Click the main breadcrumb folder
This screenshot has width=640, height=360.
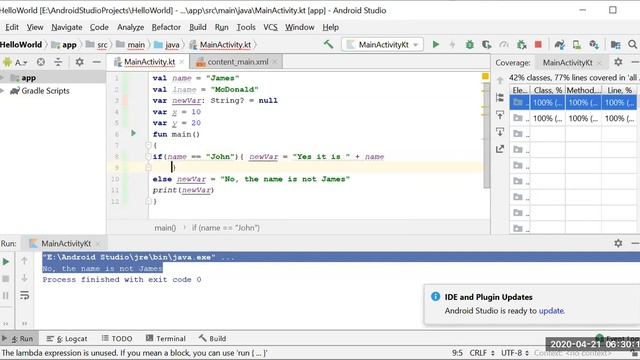point(131,44)
